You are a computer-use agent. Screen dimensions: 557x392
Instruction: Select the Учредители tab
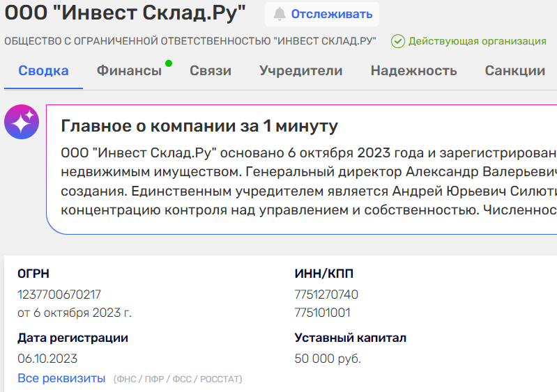(300, 70)
